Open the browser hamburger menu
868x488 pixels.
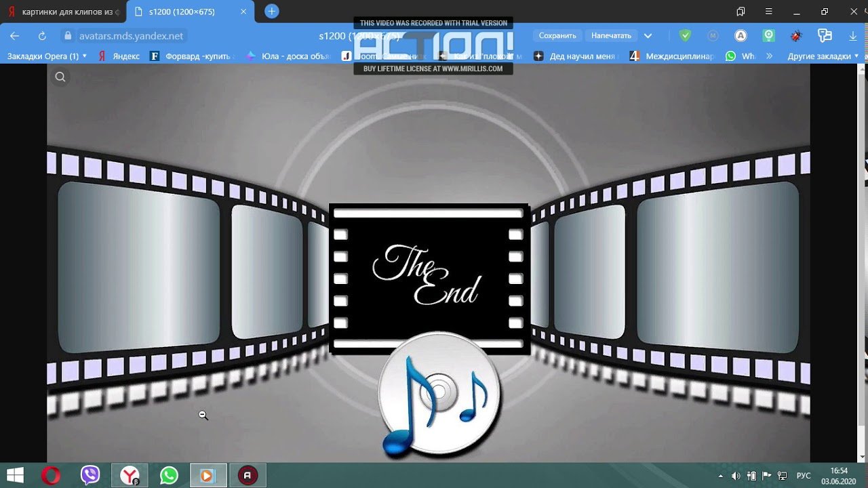[768, 12]
